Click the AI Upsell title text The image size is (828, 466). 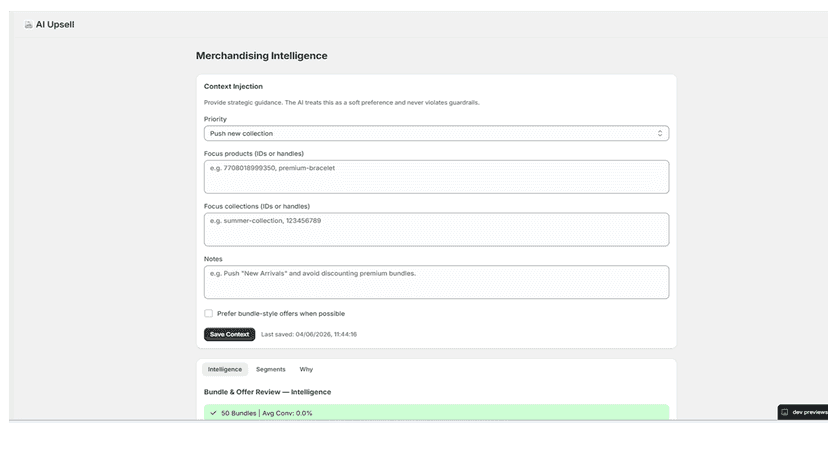click(55, 25)
